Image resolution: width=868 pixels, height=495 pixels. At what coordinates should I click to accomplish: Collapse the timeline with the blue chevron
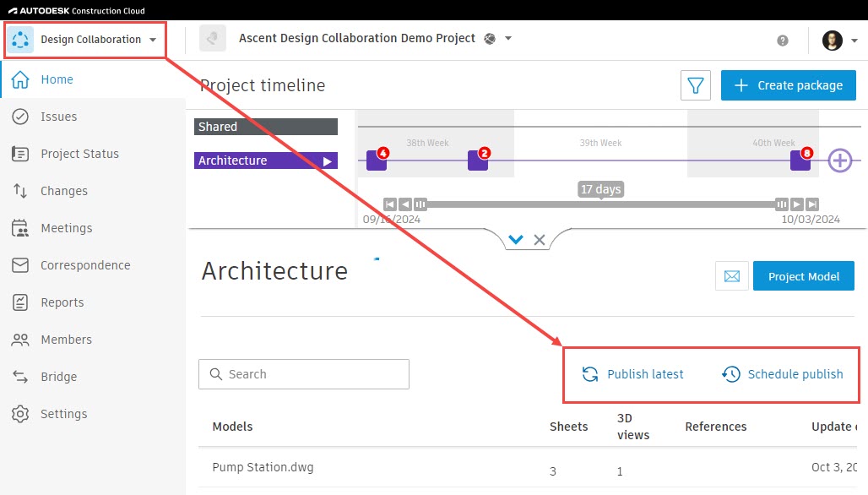click(516, 240)
